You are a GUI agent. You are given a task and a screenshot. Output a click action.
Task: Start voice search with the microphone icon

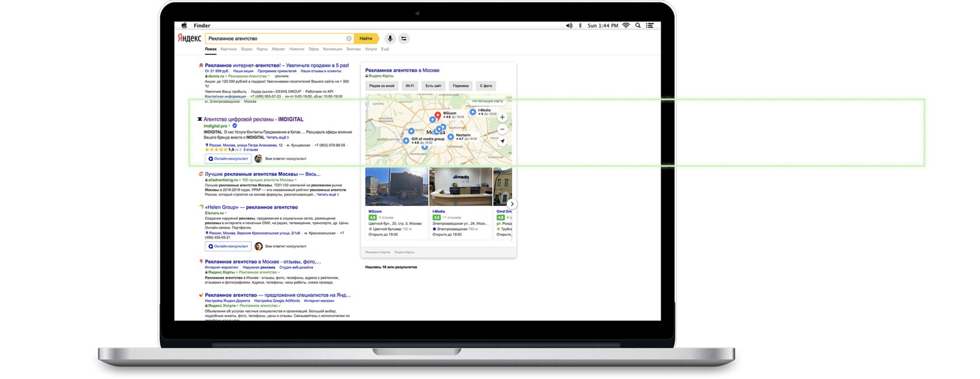tap(390, 39)
